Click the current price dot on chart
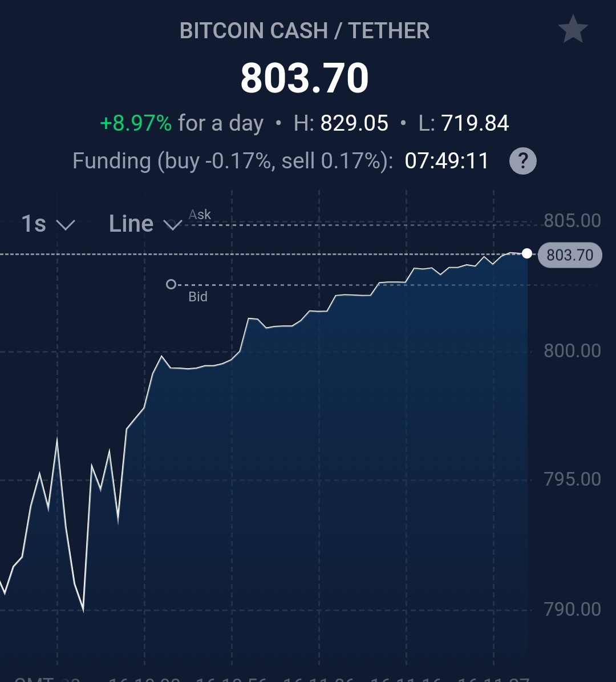Image resolution: width=616 pixels, height=682 pixels. (527, 253)
